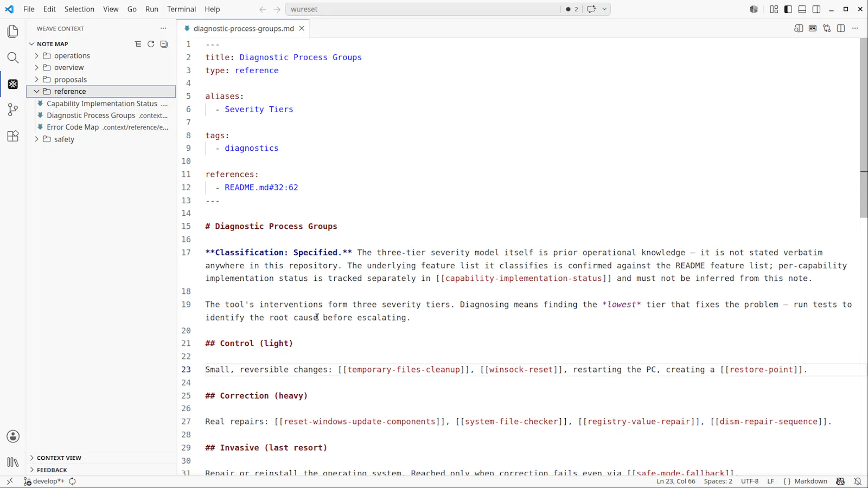Open changes compare icon in editor toolbar
This screenshot has width=868, height=488.
[827, 28]
